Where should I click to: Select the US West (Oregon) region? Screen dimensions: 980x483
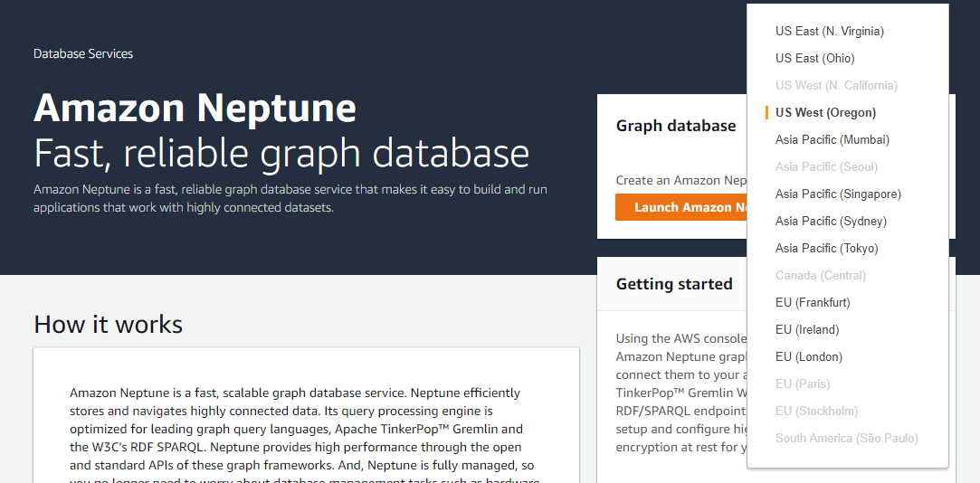pyautogui.click(x=825, y=112)
